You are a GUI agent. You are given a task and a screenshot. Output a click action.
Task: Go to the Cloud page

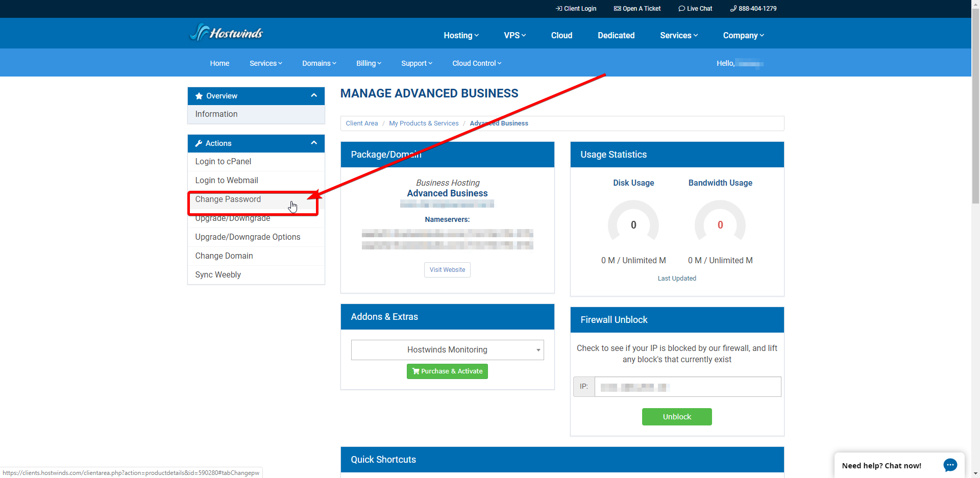point(561,35)
